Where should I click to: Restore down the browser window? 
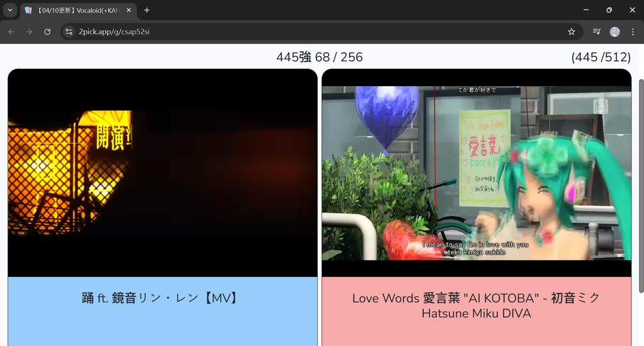click(x=609, y=10)
